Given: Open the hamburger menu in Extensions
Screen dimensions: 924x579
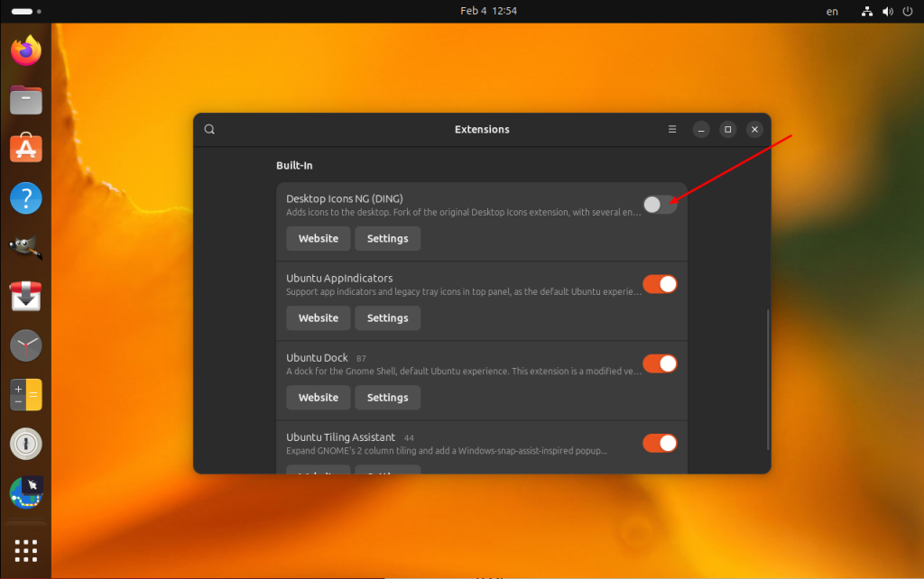Looking at the screenshot, I should pos(671,129).
